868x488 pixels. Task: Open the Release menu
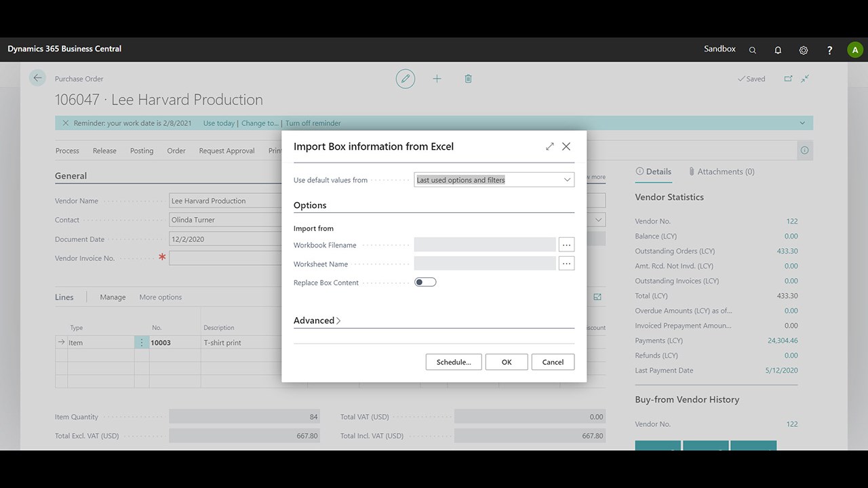(x=104, y=150)
